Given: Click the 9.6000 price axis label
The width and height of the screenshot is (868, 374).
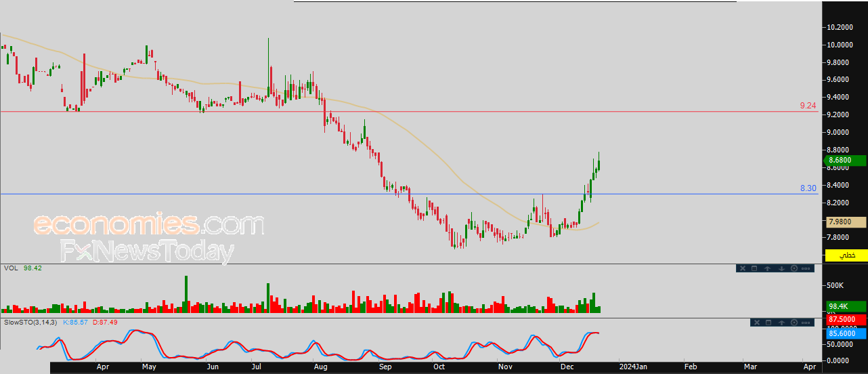Looking at the screenshot, I should tap(839, 79).
